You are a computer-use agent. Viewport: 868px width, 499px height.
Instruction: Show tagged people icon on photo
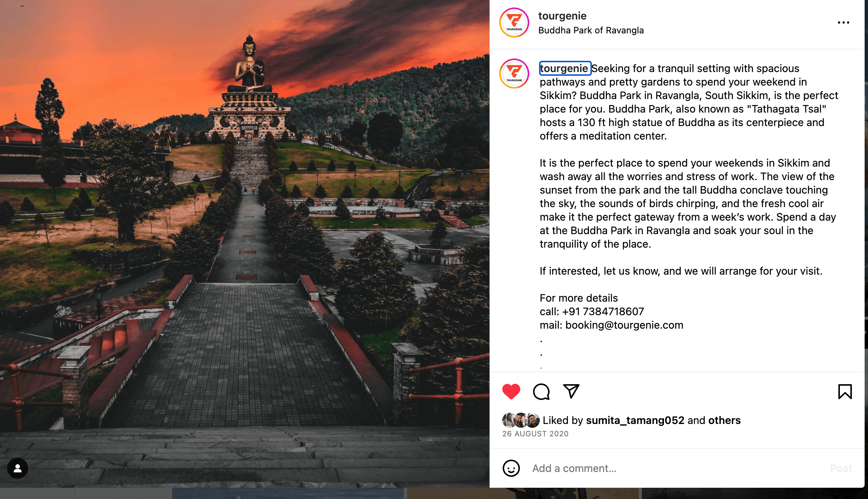coord(18,468)
